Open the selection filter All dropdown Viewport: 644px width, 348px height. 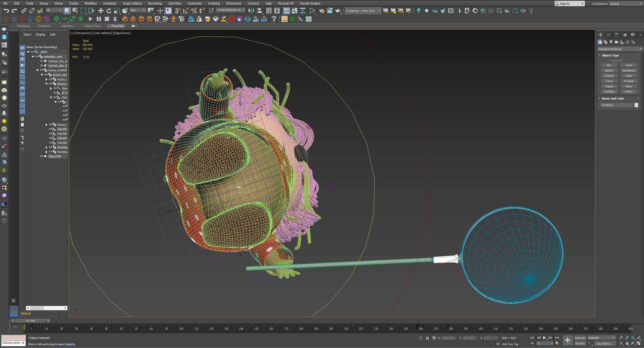click(x=54, y=10)
